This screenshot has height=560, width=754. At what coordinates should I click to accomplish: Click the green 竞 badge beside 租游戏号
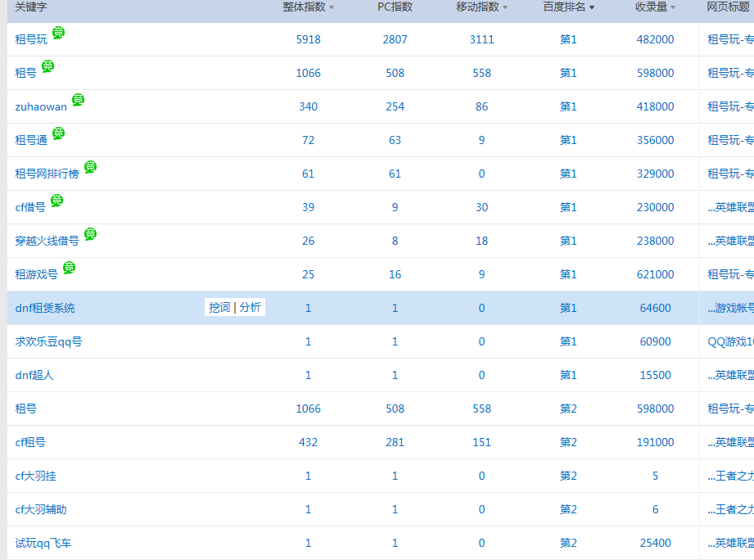point(70,268)
